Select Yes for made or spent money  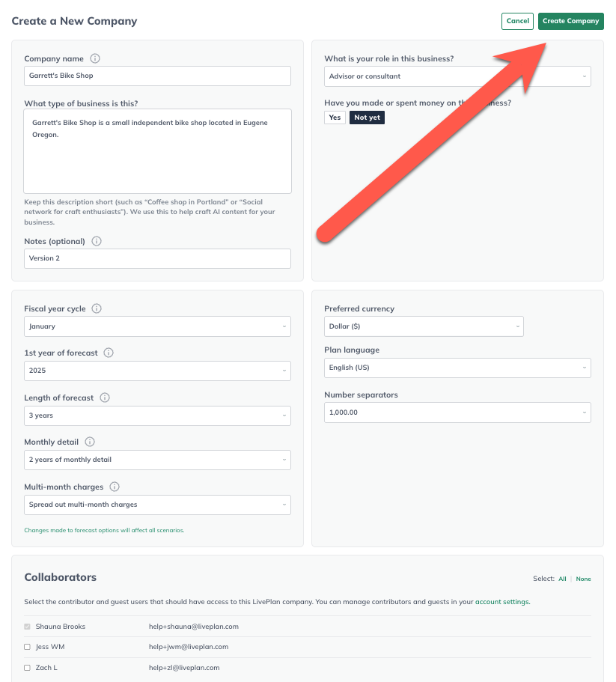[335, 118]
